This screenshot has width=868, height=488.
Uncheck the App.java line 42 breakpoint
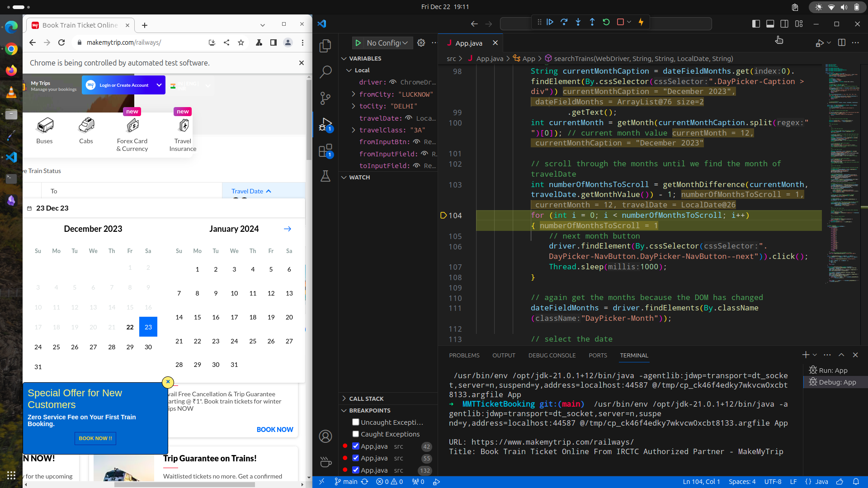click(x=356, y=446)
